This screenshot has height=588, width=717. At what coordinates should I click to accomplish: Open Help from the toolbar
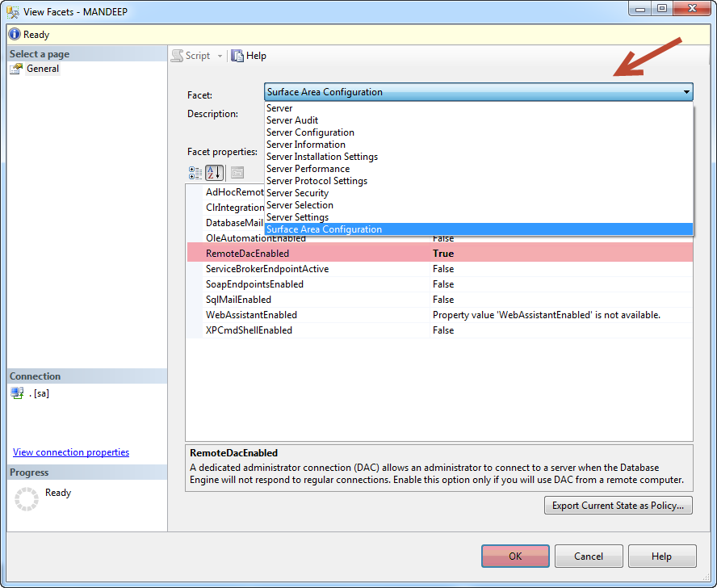click(249, 56)
